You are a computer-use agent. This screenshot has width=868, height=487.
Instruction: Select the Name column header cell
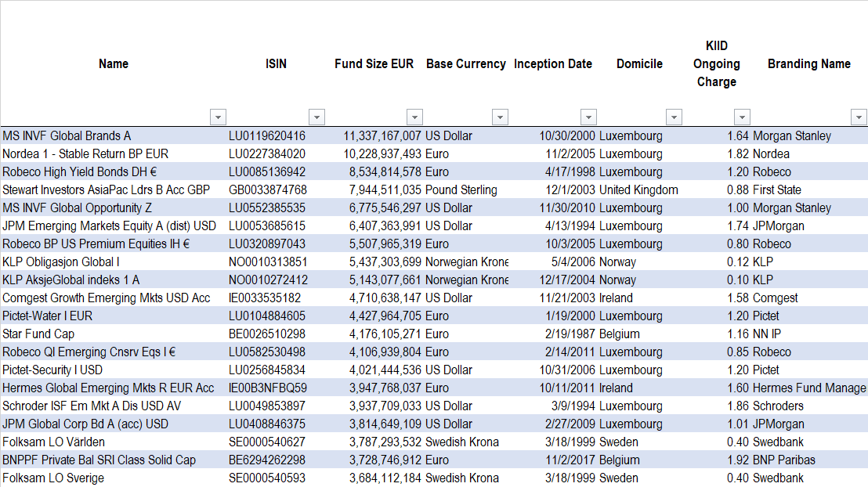114,64
